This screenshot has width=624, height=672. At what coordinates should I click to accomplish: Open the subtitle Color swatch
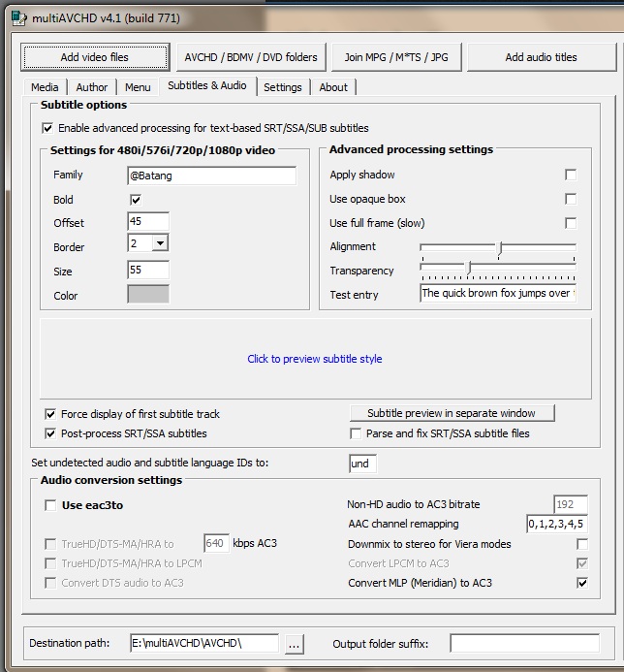click(x=148, y=295)
